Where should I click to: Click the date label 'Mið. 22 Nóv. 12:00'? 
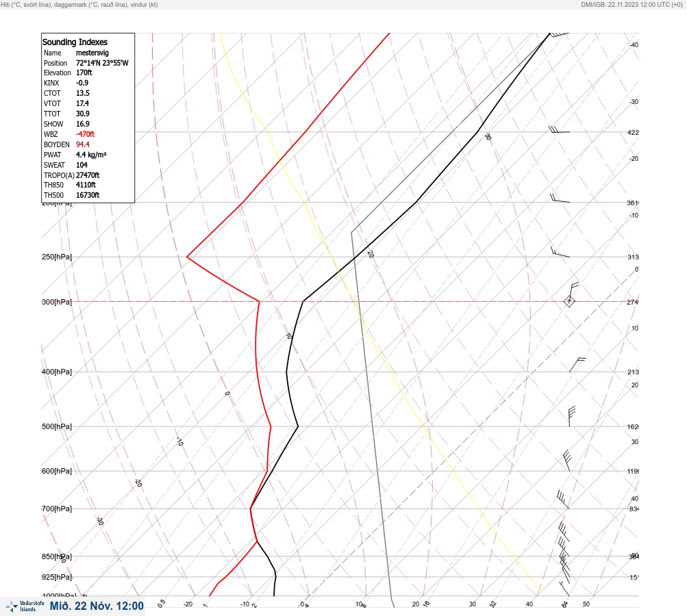pos(97,606)
